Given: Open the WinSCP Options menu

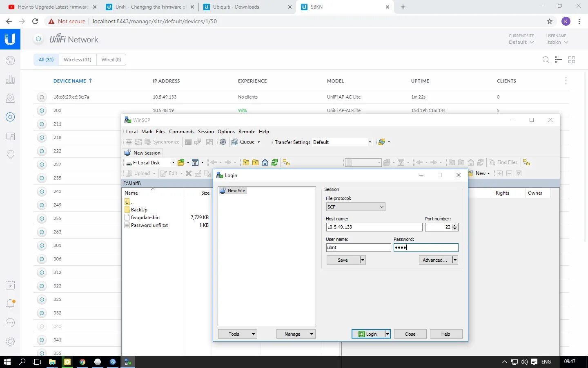Looking at the screenshot, I should pos(226,132).
